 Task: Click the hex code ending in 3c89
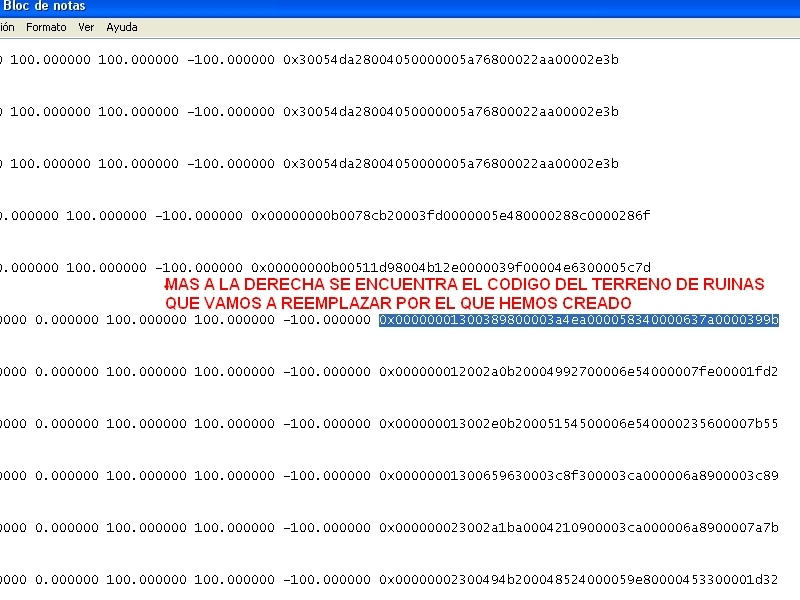point(578,476)
